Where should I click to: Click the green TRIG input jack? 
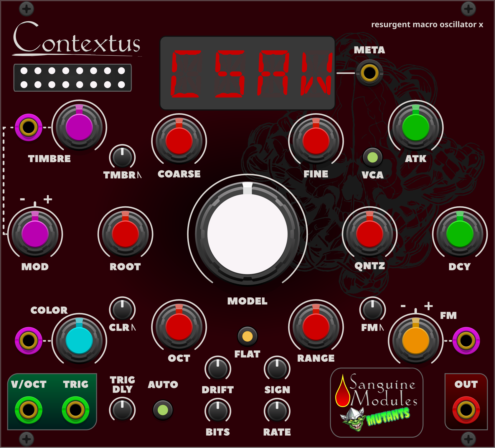[75, 410]
